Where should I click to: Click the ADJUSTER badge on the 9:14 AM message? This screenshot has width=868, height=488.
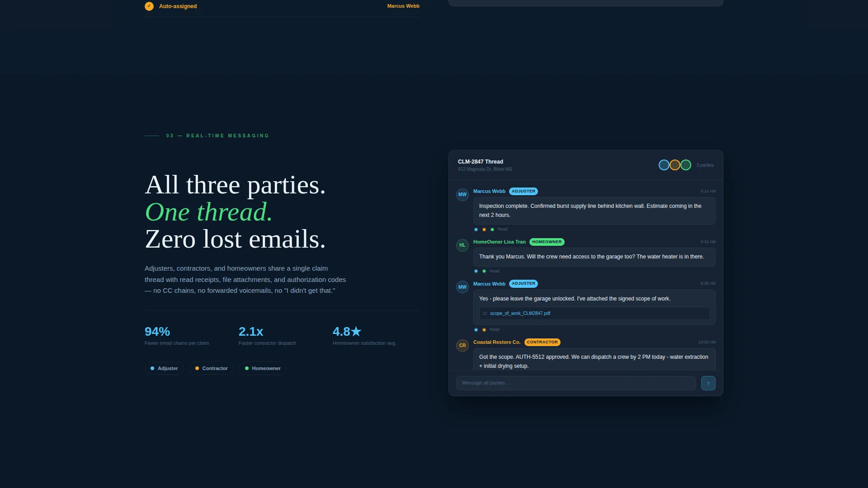524,191
